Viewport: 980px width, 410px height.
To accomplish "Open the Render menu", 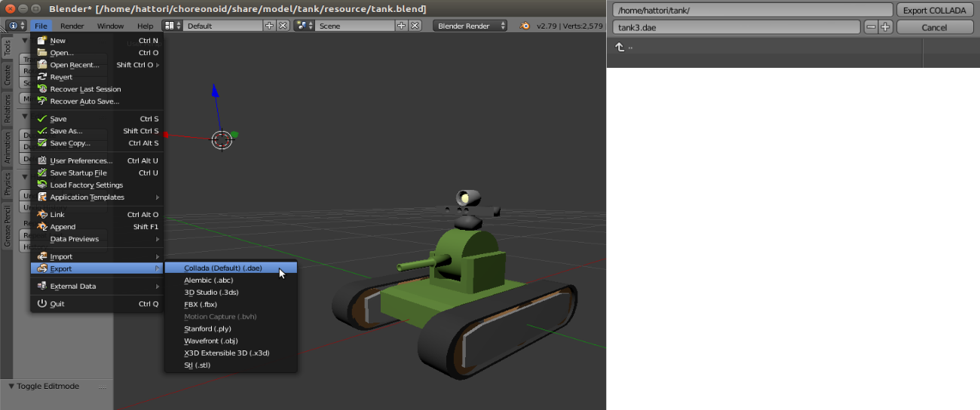I will pyautogui.click(x=72, y=26).
